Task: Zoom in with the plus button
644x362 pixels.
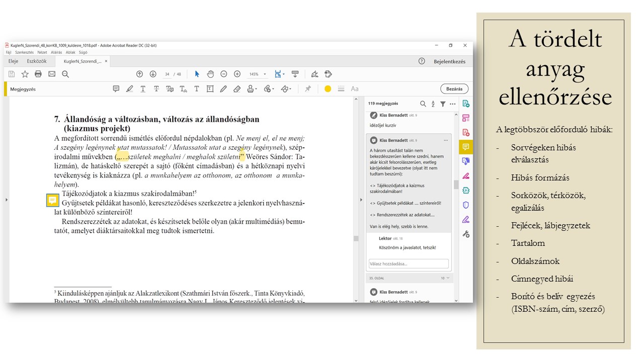Action: 237,74
